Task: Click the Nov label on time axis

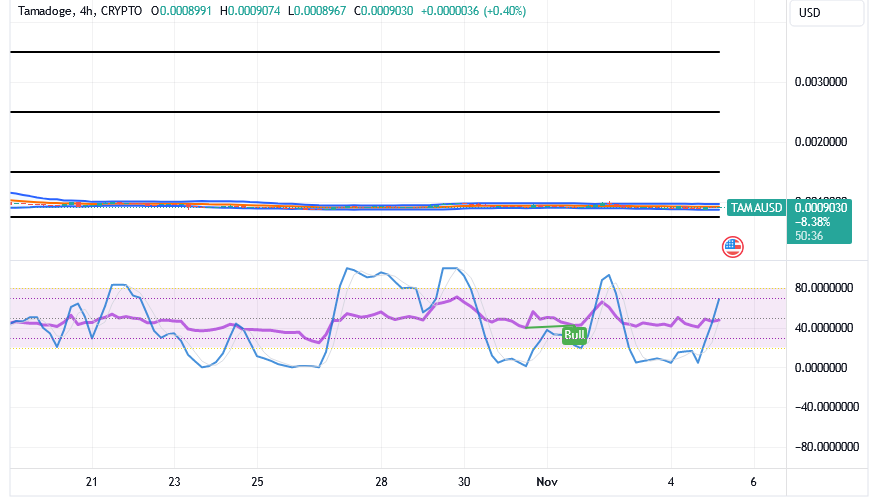Action: point(547,482)
